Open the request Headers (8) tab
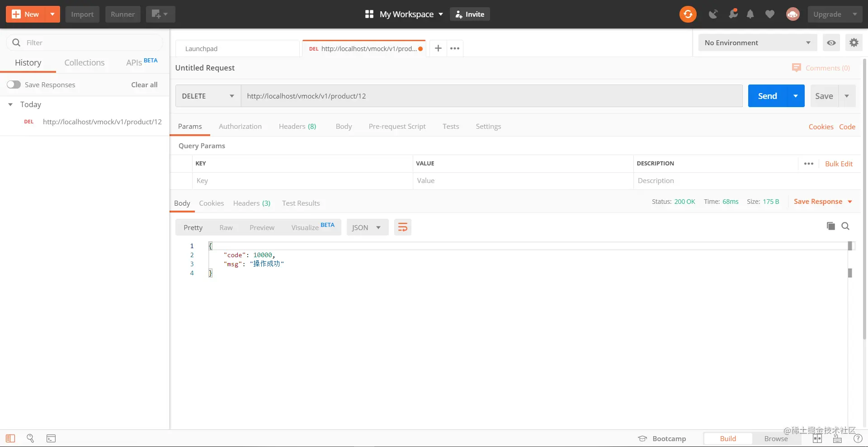Image resolution: width=868 pixels, height=447 pixels. point(297,127)
